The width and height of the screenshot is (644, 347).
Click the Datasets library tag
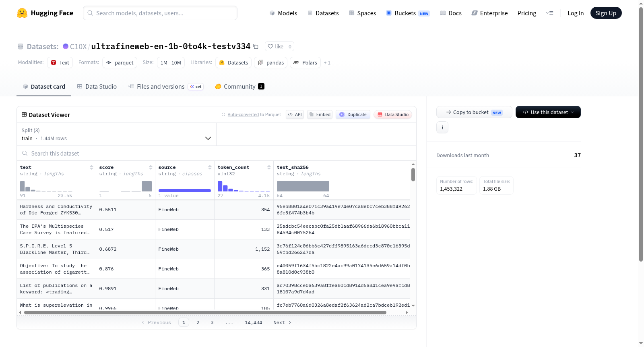(x=233, y=62)
